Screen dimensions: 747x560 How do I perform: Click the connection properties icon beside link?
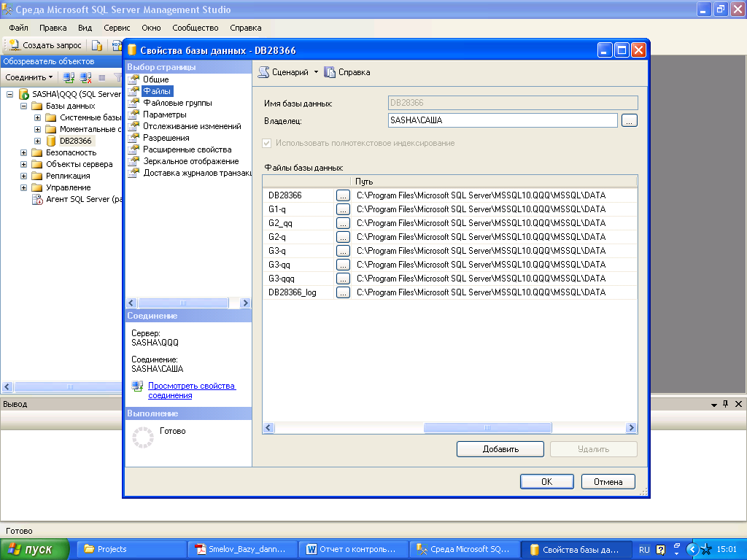point(137,386)
